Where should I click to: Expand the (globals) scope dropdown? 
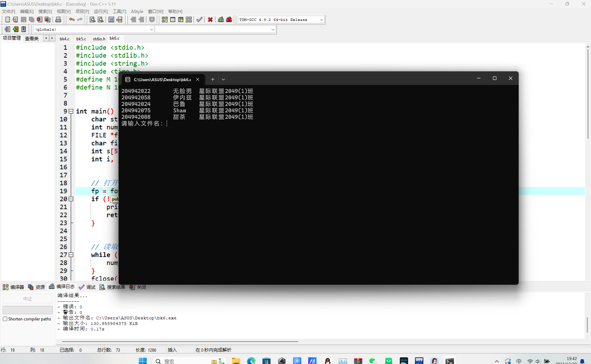tap(151, 29)
